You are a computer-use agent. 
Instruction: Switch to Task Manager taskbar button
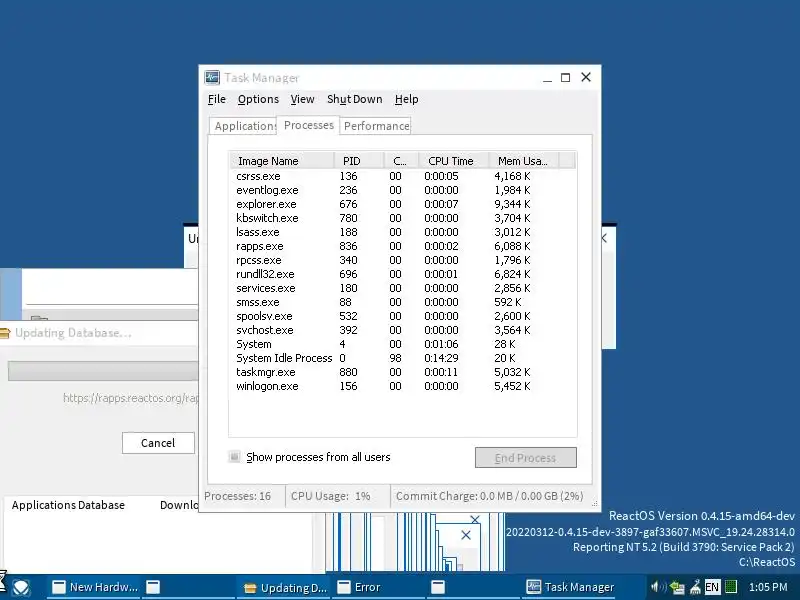click(x=570, y=587)
